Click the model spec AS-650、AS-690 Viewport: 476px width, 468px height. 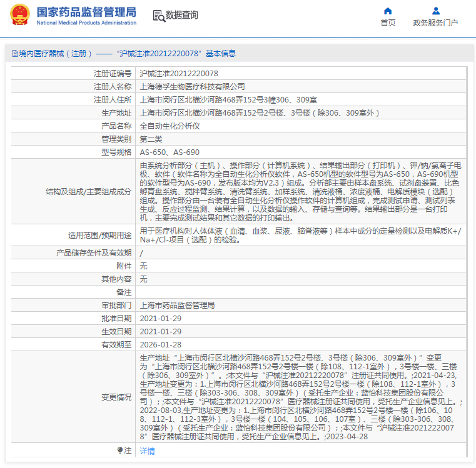click(170, 152)
